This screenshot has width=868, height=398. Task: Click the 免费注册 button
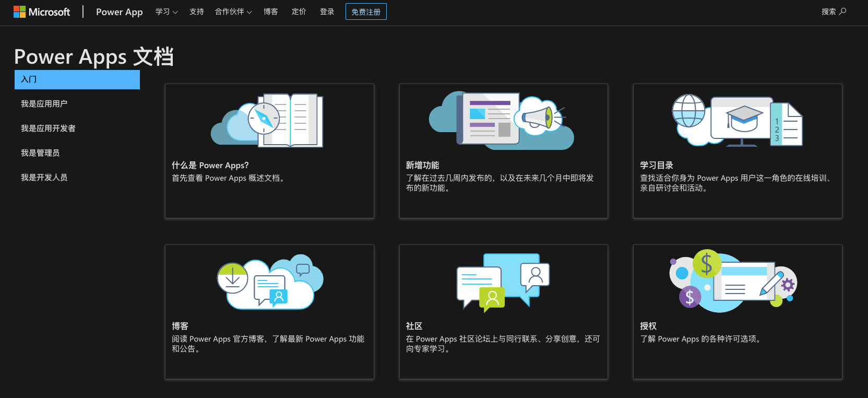[366, 11]
